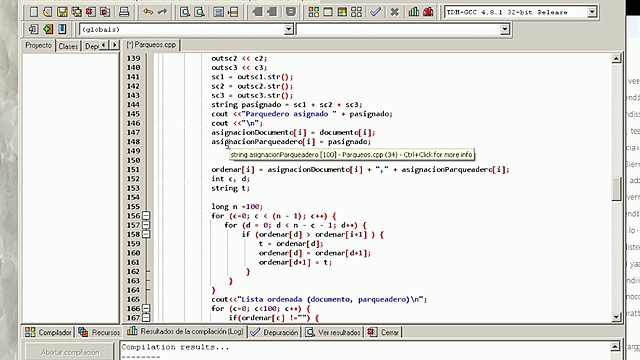Click the Close All files icon

tap(105, 12)
